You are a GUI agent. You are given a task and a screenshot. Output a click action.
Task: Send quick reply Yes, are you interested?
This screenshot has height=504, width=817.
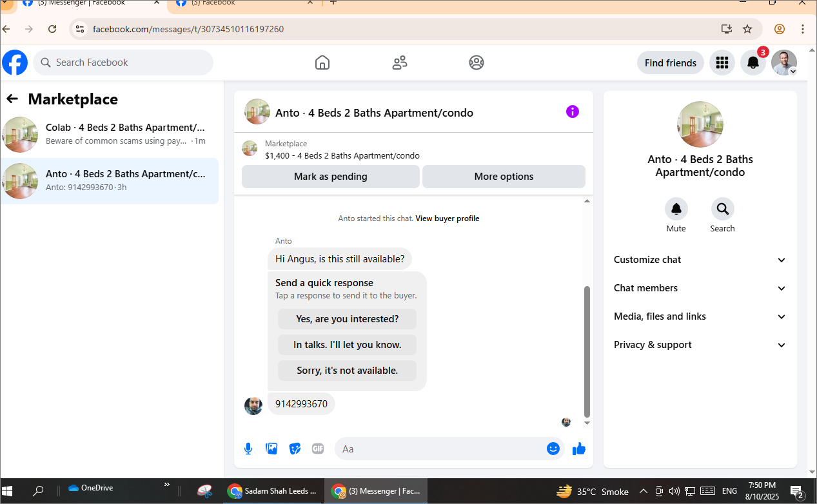coord(347,319)
